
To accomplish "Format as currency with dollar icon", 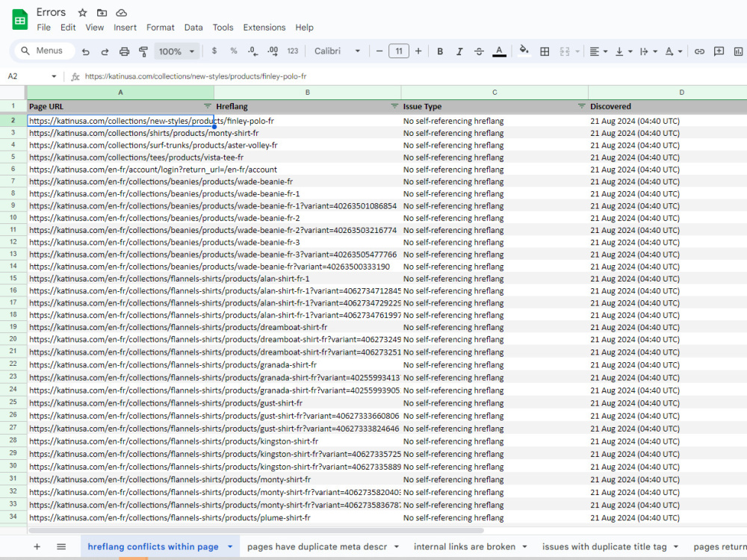I will coord(214,51).
